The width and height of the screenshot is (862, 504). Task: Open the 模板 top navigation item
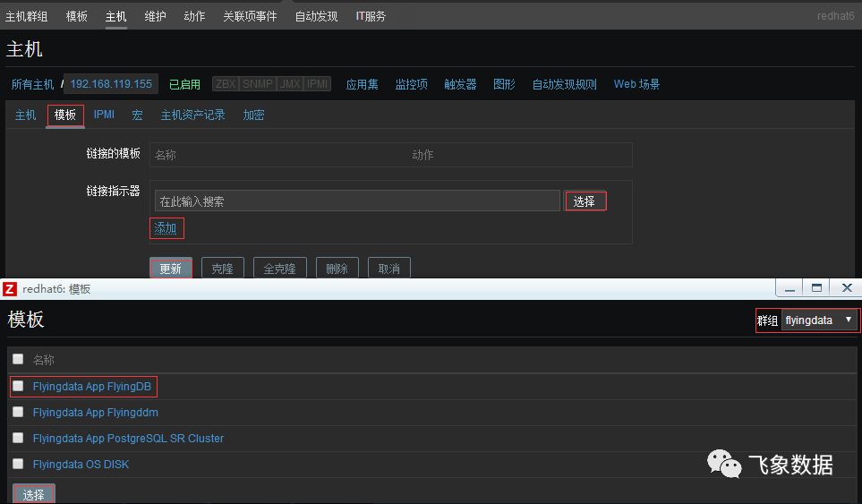click(76, 16)
